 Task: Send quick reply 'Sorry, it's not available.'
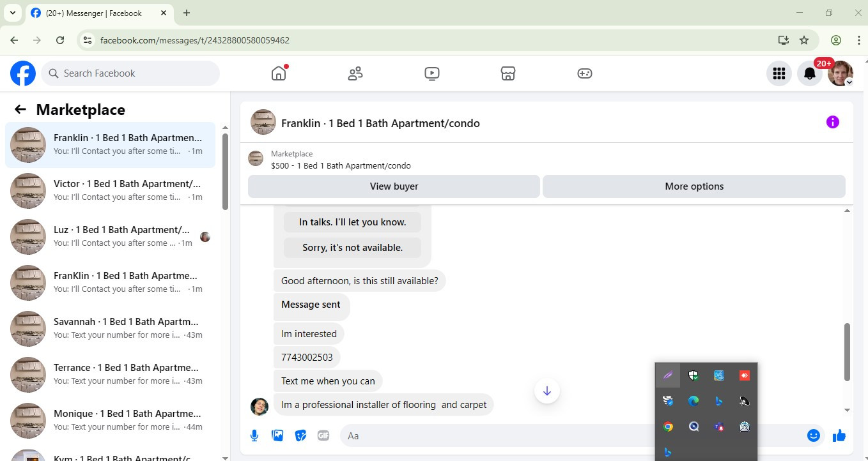point(353,248)
